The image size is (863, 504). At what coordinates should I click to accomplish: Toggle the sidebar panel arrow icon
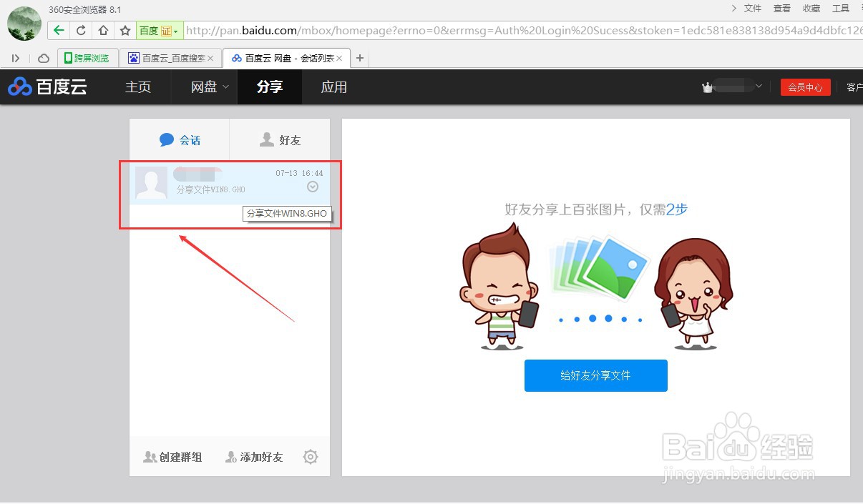[16, 58]
